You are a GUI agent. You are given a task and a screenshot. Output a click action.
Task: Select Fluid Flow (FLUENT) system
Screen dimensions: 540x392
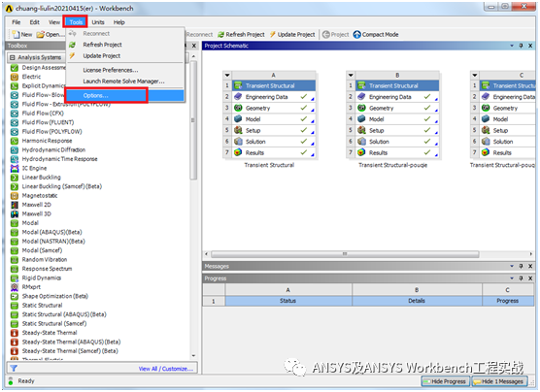(x=48, y=122)
